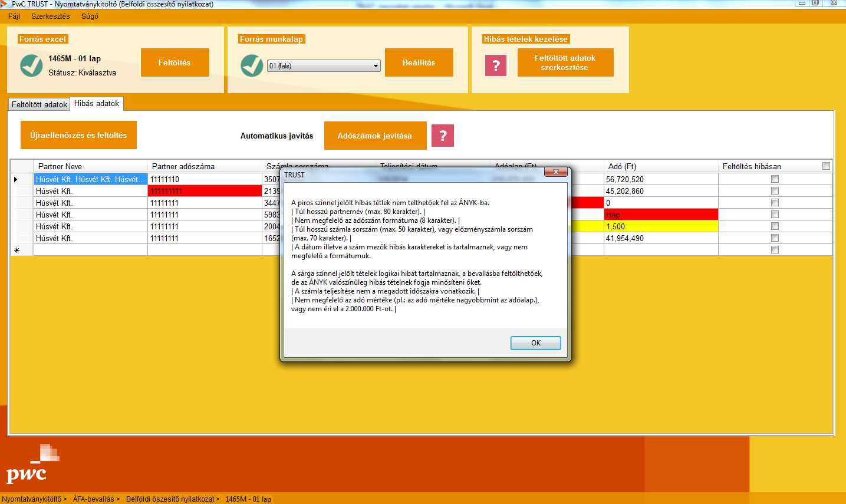The width and height of the screenshot is (846, 504).
Task: Select the current row arrow indicator
Action: (16, 179)
